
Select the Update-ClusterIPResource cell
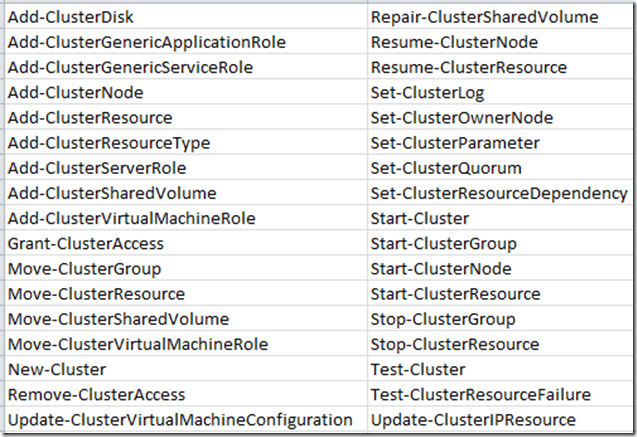click(x=472, y=420)
